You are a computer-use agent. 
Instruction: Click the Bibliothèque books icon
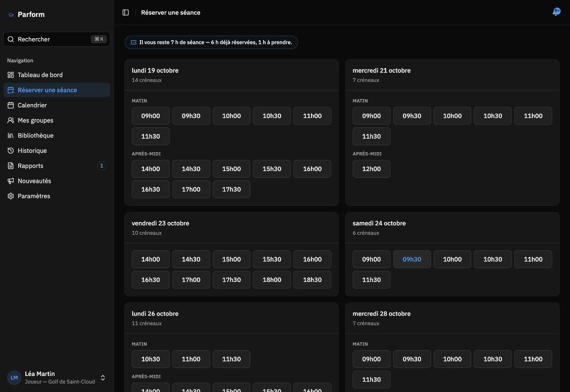coord(11,135)
